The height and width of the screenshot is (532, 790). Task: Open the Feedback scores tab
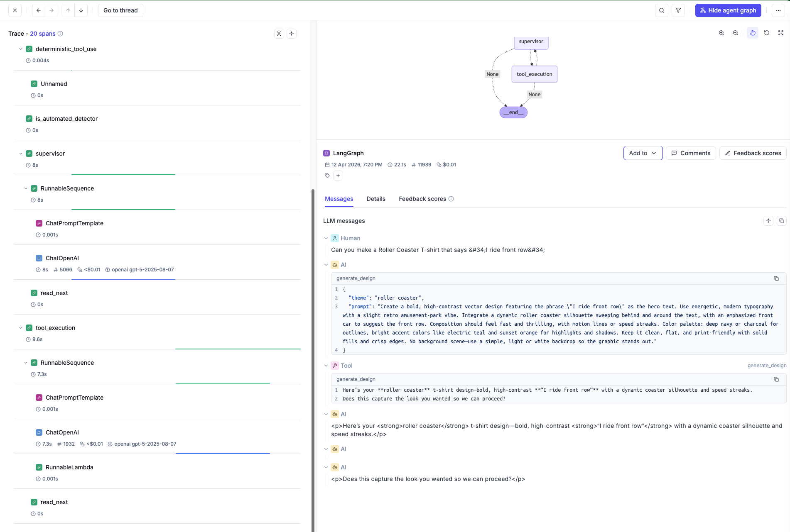click(x=422, y=199)
